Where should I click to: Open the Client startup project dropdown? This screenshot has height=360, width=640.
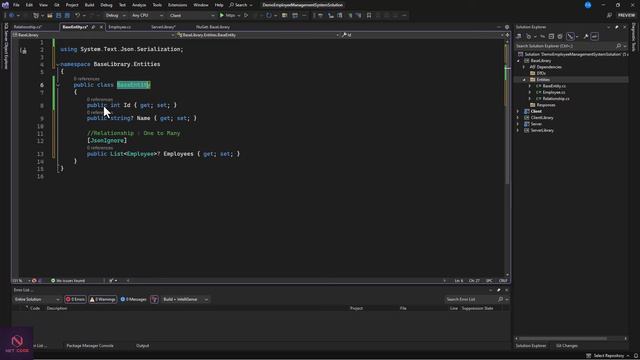pos(191,16)
